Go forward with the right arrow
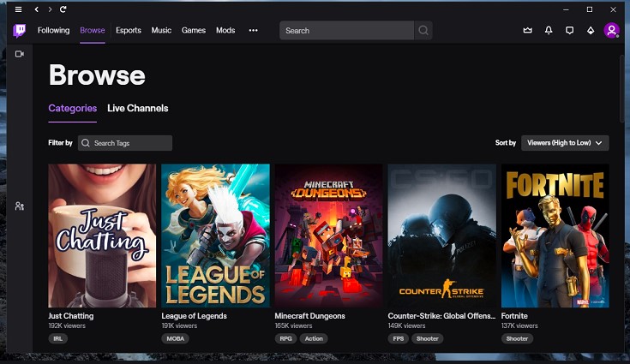Viewport: 630px width, 364px height. [x=50, y=9]
